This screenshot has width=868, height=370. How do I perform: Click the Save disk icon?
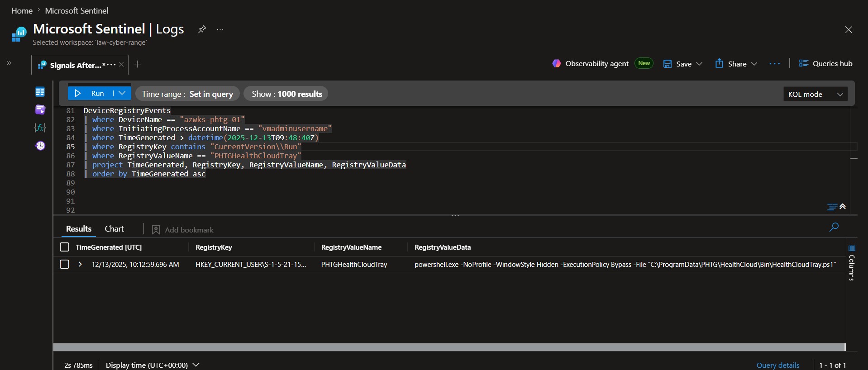pos(667,64)
